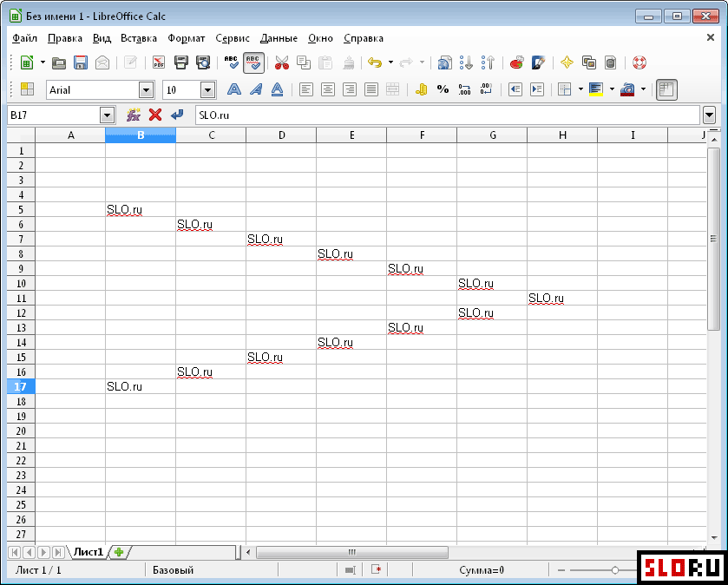Open the Справка menu
Screen dimensions: 728x585
pyautogui.click(x=364, y=38)
